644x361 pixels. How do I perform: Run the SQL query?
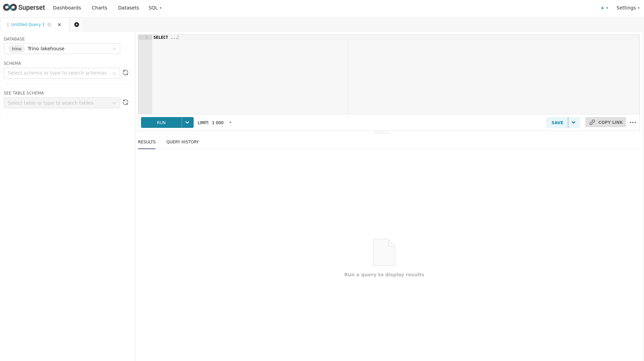coord(161,122)
